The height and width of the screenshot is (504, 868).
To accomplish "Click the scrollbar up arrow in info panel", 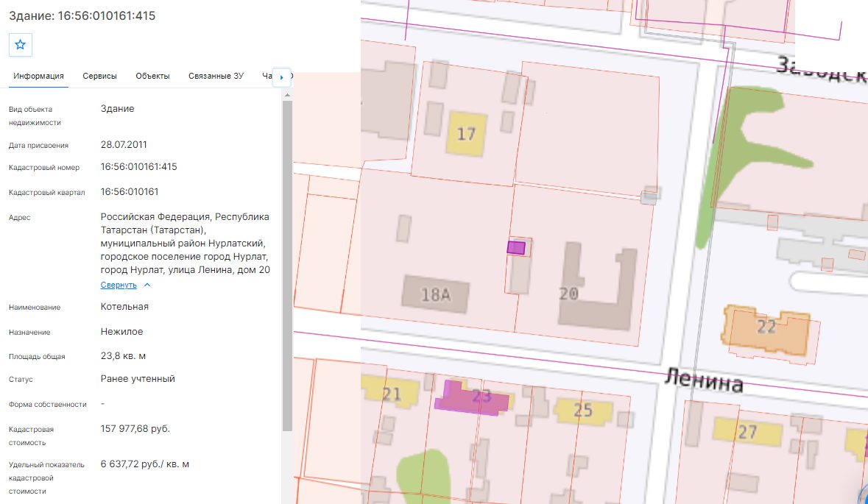I will tap(287, 95).
